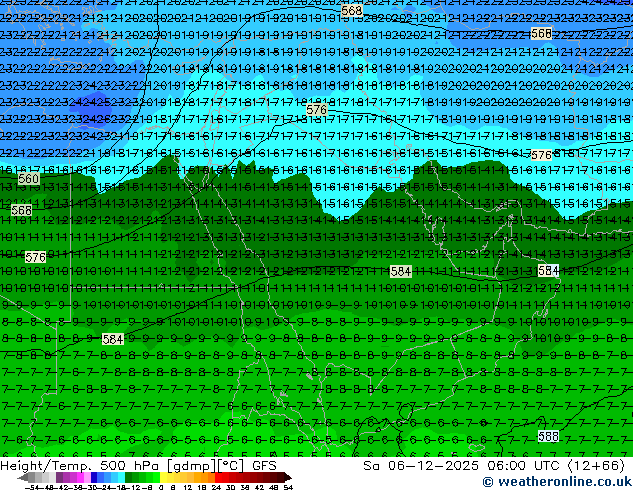634x490 pixels.
Task: Click the magenta swatch in the color scale
Action: (80, 478)
